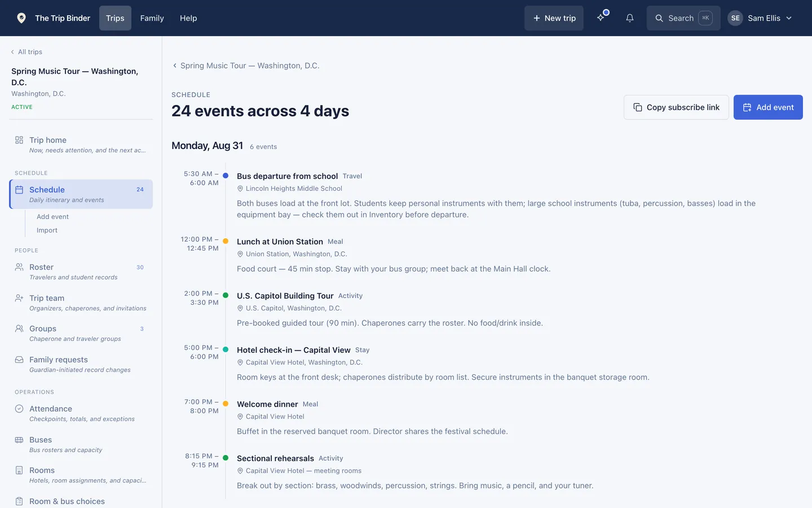Click the blue timeline dot for Bus departure
This screenshot has height=508, width=812.
(x=226, y=176)
